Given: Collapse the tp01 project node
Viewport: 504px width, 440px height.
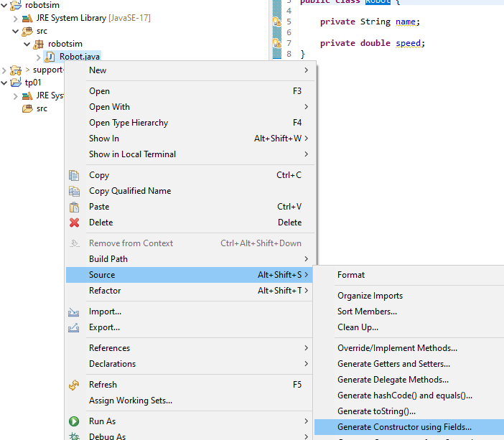Looking at the screenshot, I should [x=5, y=83].
